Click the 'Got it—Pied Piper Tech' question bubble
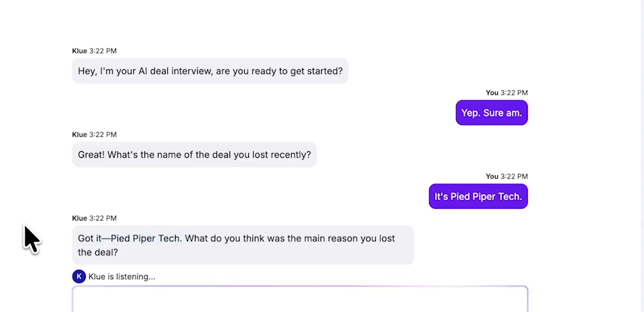 [x=243, y=245]
